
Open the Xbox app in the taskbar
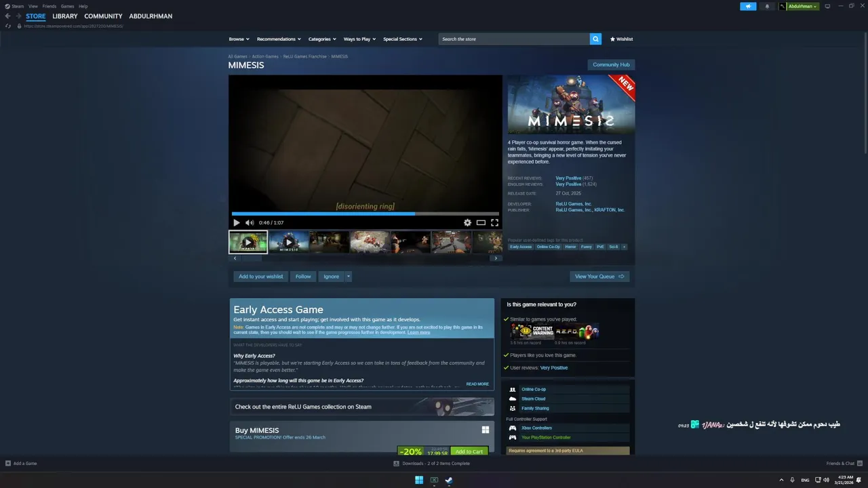[x=434, y=480]
